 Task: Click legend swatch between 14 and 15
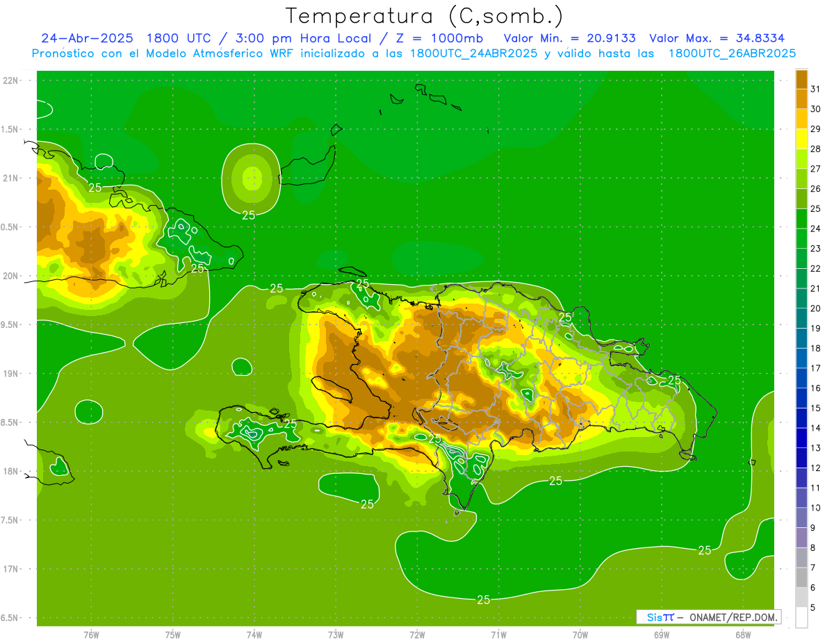click(x=801, y=418)
